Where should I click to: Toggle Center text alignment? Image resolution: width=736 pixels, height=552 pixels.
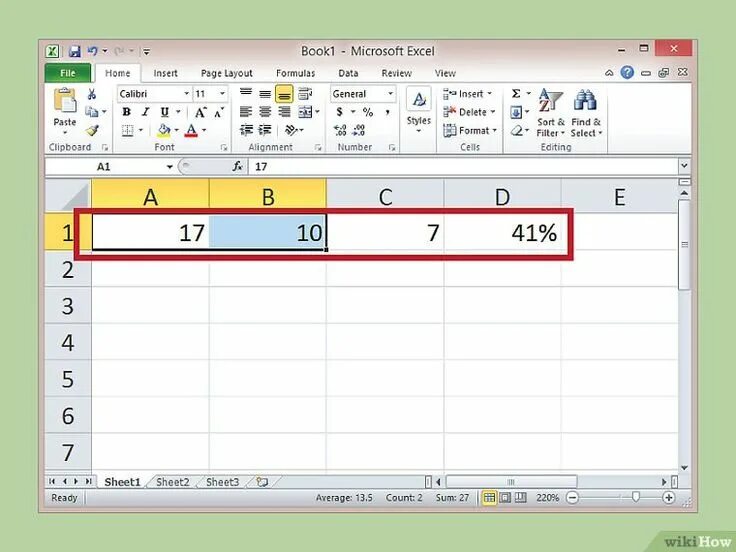(265, 112)
